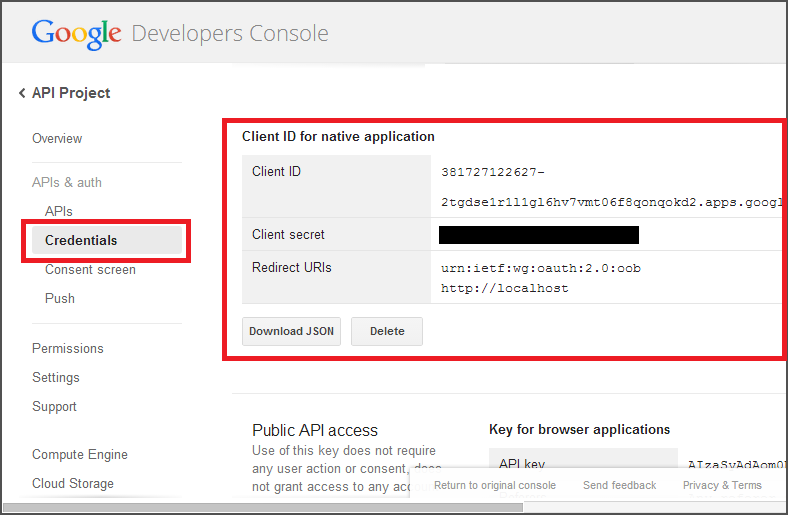Select the client ID value 381727122627-
The height and width of the screenshot is (515, 788).
(x=493, y=172)
